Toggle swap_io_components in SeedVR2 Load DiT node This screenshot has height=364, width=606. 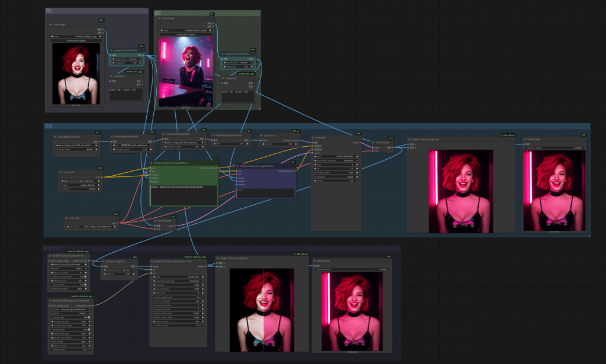coord(84,276)
